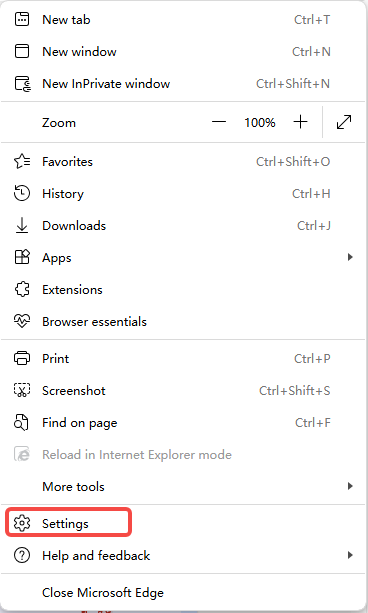Select Downloads from the menu
The image size is (368, 613).
tap(184, 226)
